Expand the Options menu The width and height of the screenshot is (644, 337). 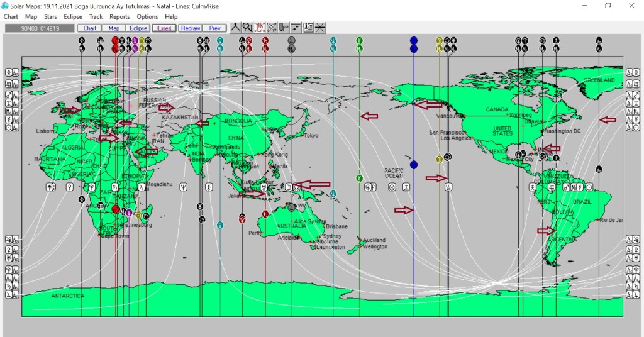point(147,16)
